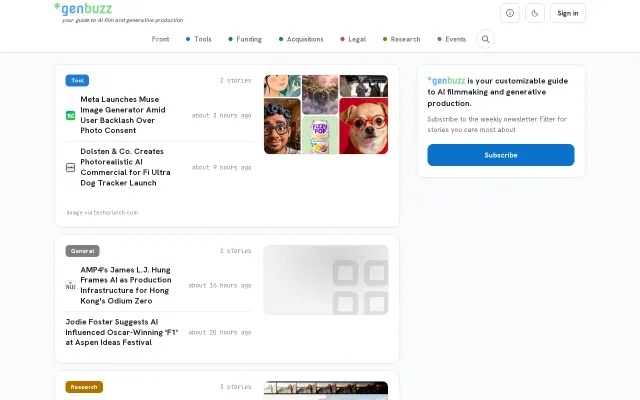Open AMP4's James L.J. Hung story
Viewport: 640px width, 400px height.
126,285
